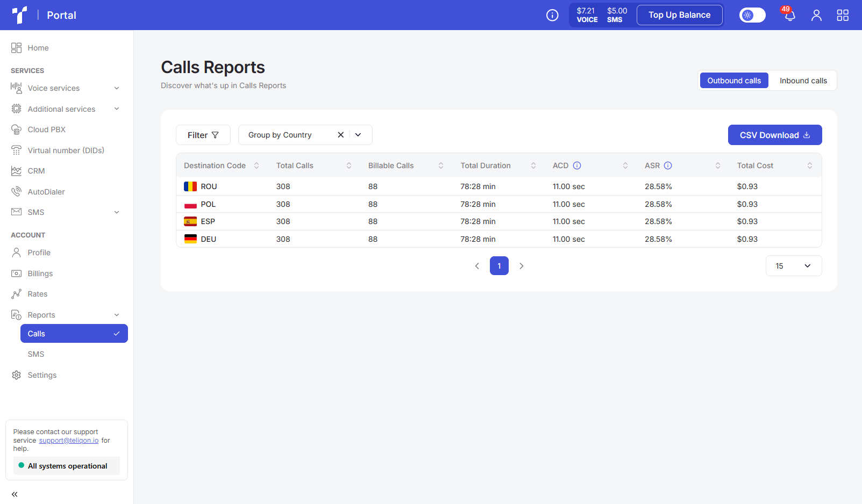
Task: Open the rows per page dropdown showing 15
Action: (794, 266)
